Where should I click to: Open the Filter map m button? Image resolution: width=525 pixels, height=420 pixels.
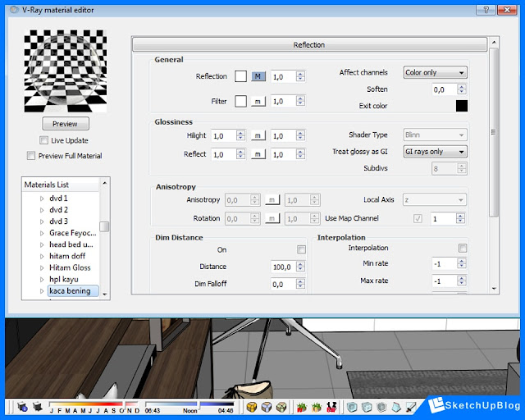(258, 101)
